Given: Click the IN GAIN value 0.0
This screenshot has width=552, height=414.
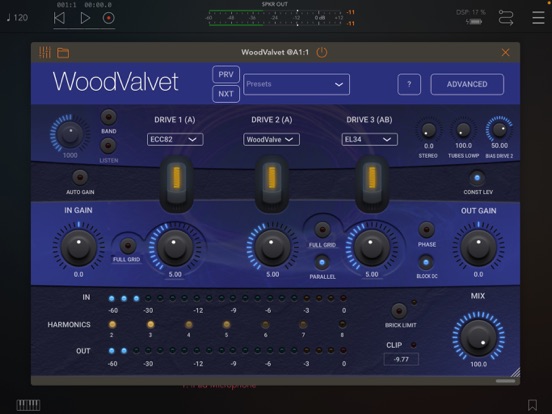Looking at the screenshot, I should [79, 275].
